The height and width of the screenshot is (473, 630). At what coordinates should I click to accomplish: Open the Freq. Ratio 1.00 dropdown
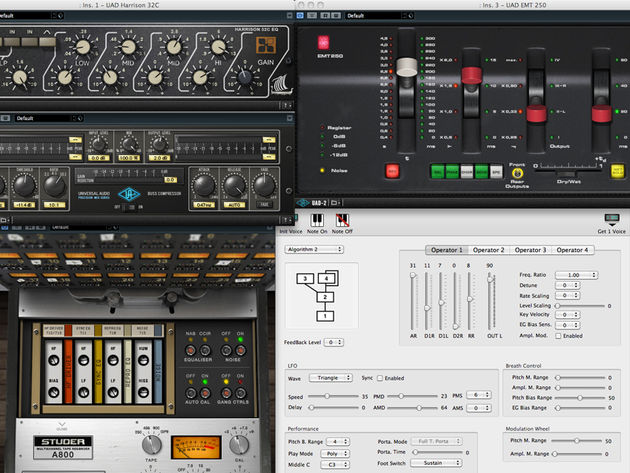coord(577,275)
